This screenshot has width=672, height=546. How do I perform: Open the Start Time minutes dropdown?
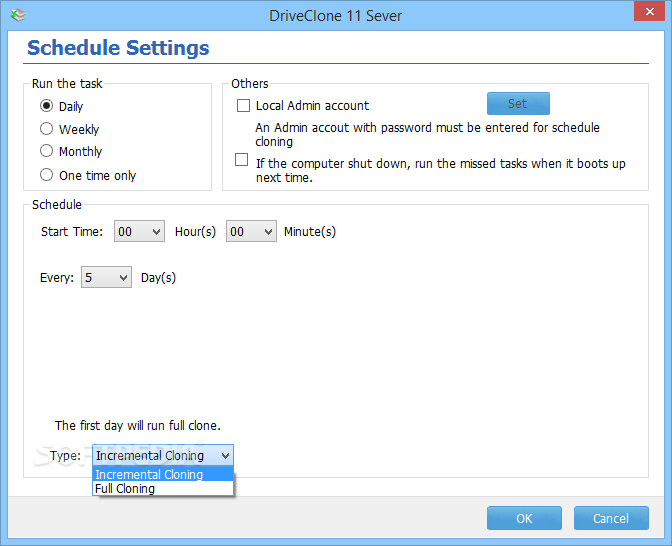click(251, 231)
